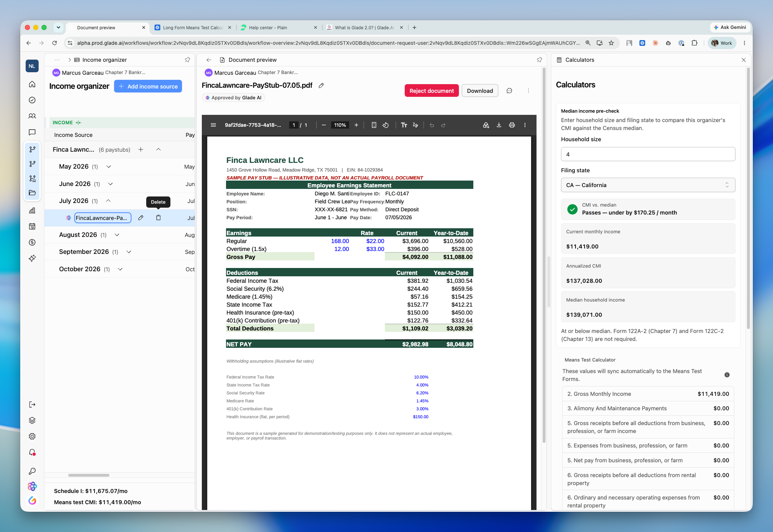Select the PDF text annotation tool
Image resolution: width=773 pixels, height=532 pixels.
click(x=404, y=125)
